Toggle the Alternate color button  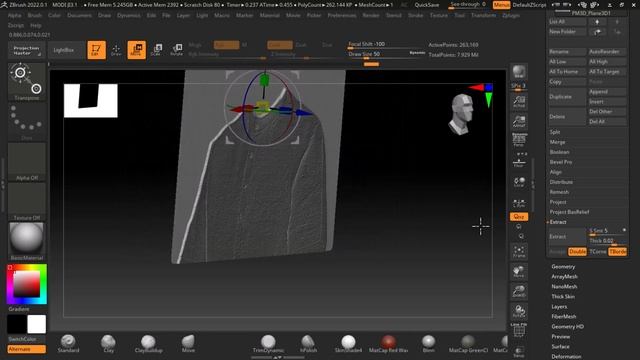click(27, 349)
